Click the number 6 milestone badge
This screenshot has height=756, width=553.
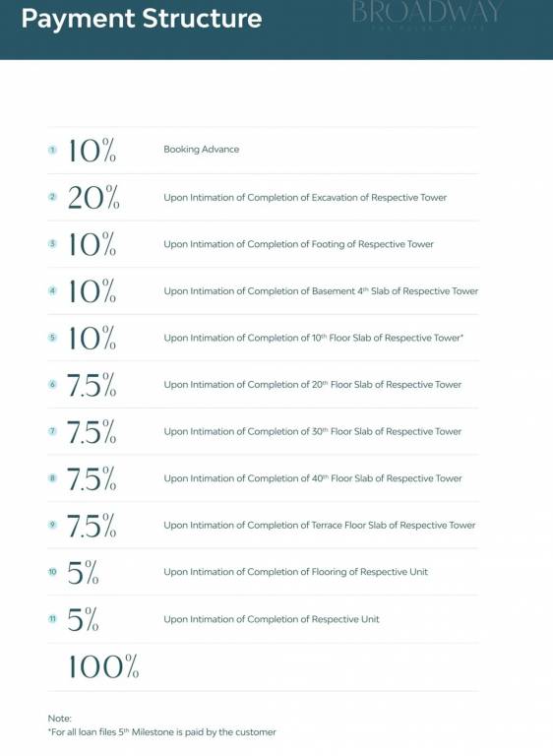pyautogui.click(x=52, y=384)
